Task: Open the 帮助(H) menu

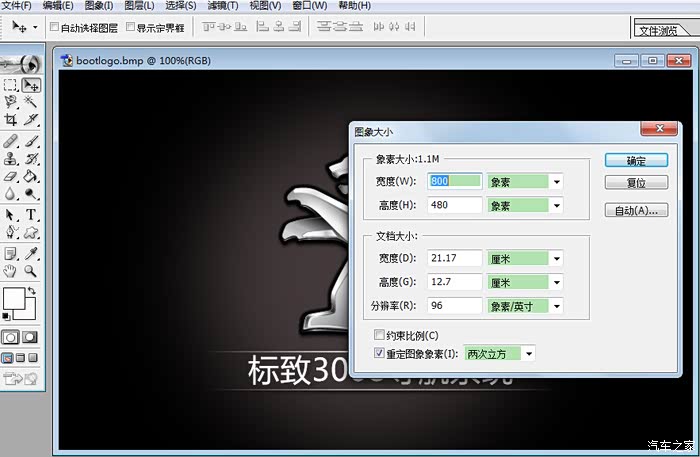Action: click(354, 6)
